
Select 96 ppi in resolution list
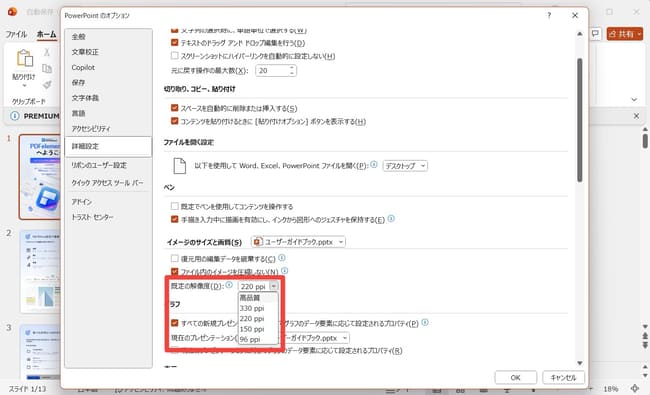(x=258, y=339)
